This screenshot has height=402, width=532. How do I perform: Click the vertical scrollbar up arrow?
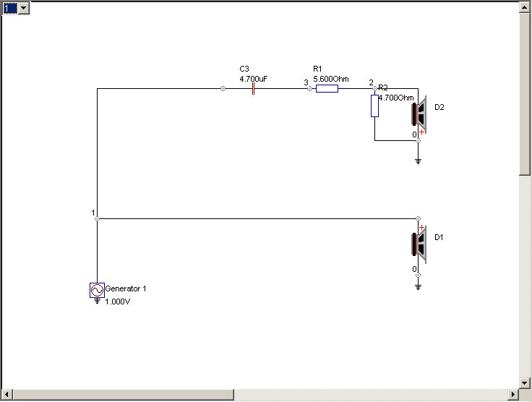point(525,7)
